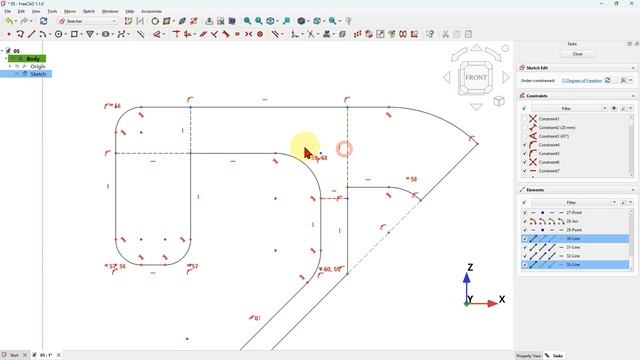Apply the coincident constraint
The width and height of the screenshot is (640, 360).
click(176, 34)
